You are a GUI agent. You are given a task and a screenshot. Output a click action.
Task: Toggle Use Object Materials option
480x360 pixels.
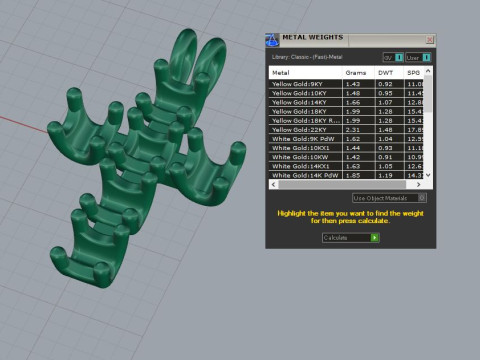[x=389, y=198]
